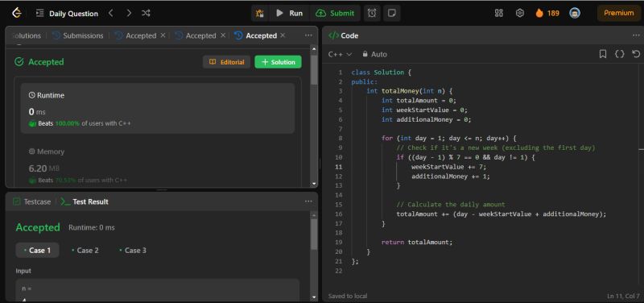Select Case 2
Screen dimensions: 644x303
tap(85, 251)
